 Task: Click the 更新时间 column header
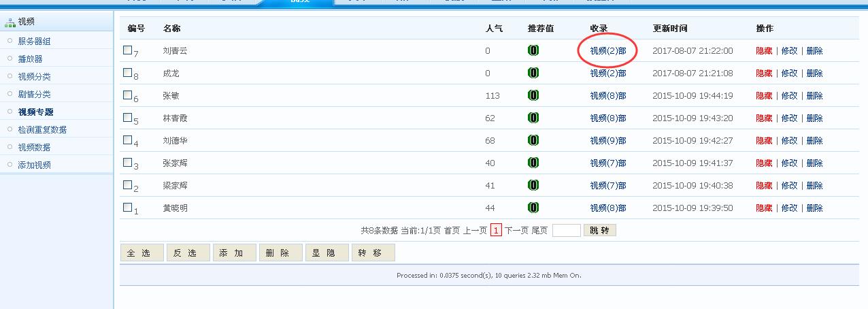[x=670, y=29]
